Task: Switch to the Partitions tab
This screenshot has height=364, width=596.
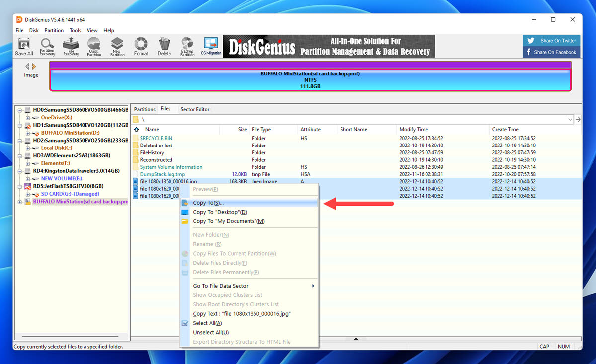Action: point(145,109)
